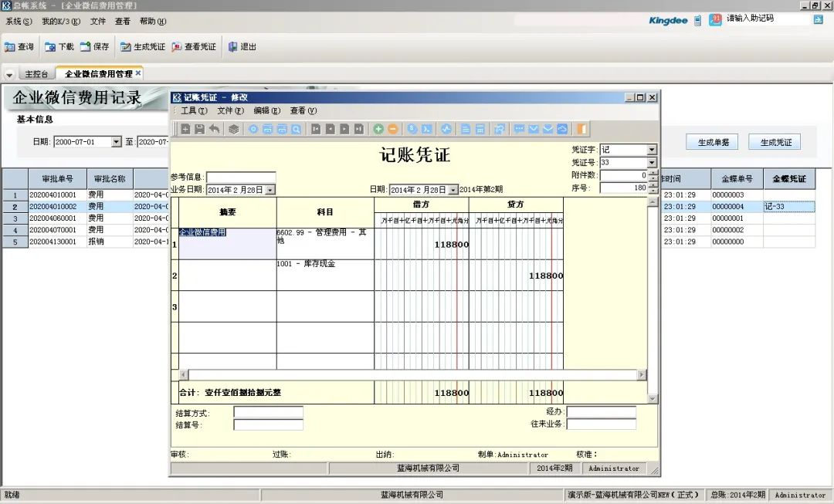Click the second blue printer icon
The width and height of the screenshot is (834, 504).
282,129
